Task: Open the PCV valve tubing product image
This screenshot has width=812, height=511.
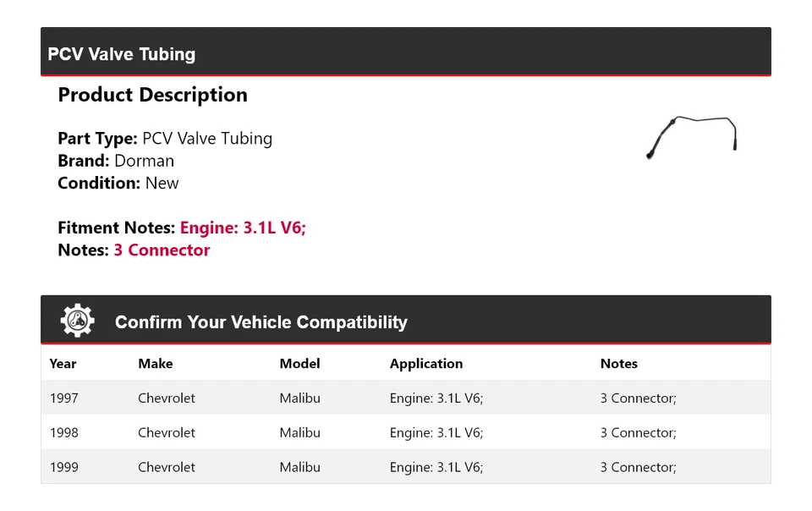Action: click(x=692, y=137)
